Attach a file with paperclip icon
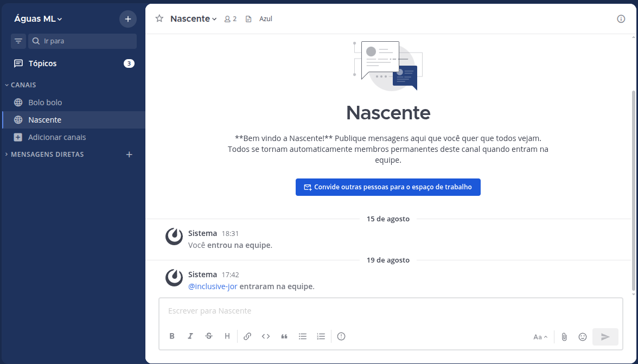 [564, 337]
